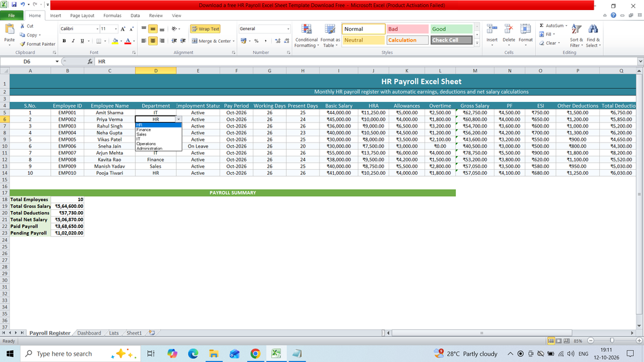
Task: Select center horizontal alignment
Action: click(x=153, y=41)
